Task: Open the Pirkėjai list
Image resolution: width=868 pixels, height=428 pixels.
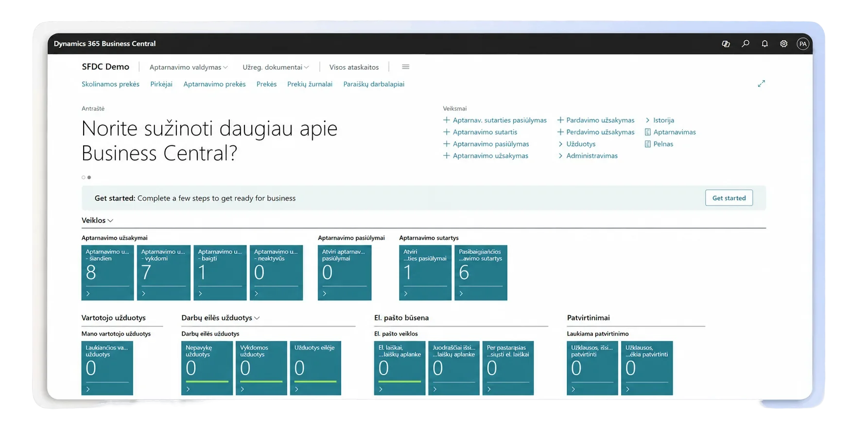Action: click(161, 84)
